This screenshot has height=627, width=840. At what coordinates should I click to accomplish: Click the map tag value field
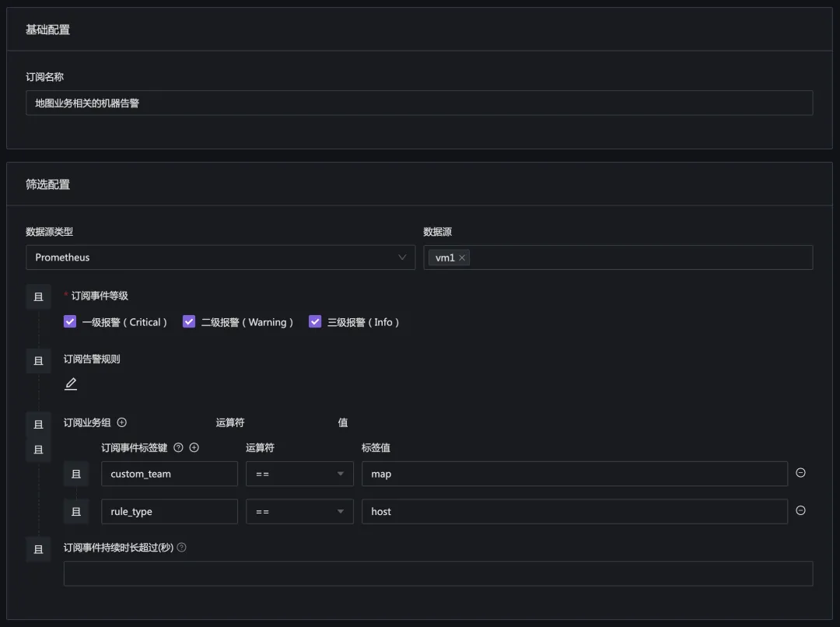pos(574,474)
